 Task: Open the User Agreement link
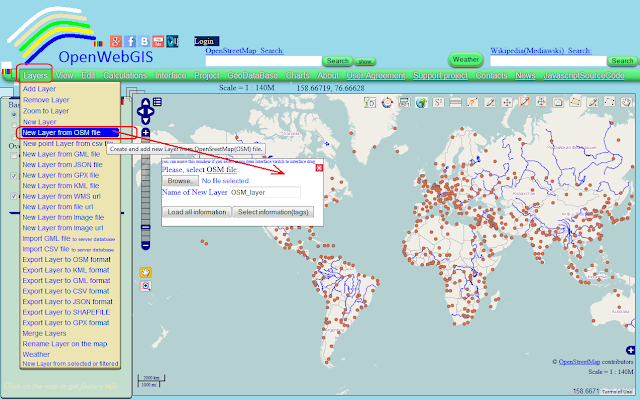pyautogui.click(x=376, y=76)
